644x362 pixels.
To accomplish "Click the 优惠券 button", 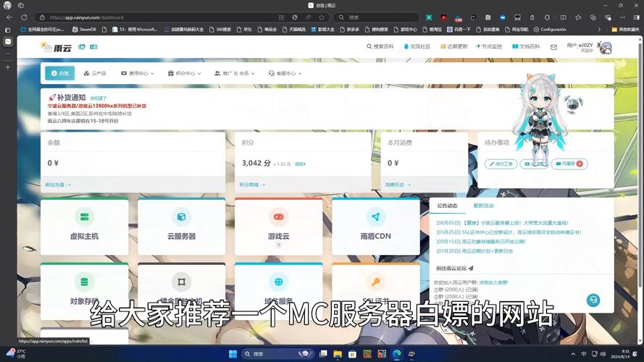I will tap(569, 164).
